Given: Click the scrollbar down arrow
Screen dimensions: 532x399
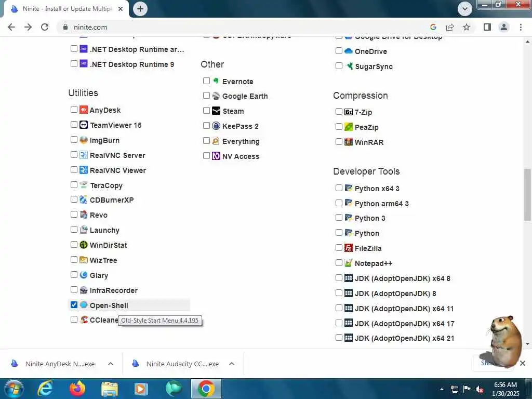Looking at the screenshot, I should pyautogui.click(x=527, y=344).
